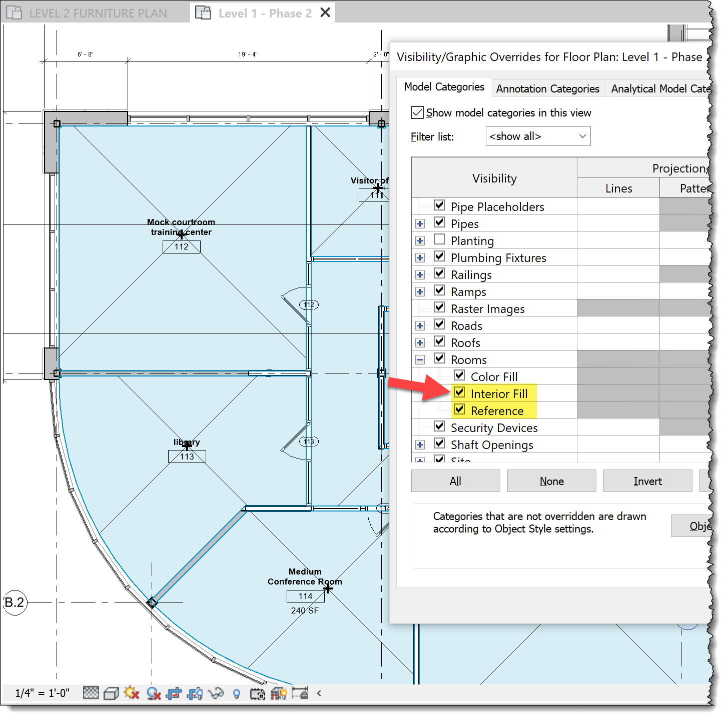Viewport: 728px width, 718px height.
Task: Collapse the Rooms category tree
Action: click(x=420, y=359)
